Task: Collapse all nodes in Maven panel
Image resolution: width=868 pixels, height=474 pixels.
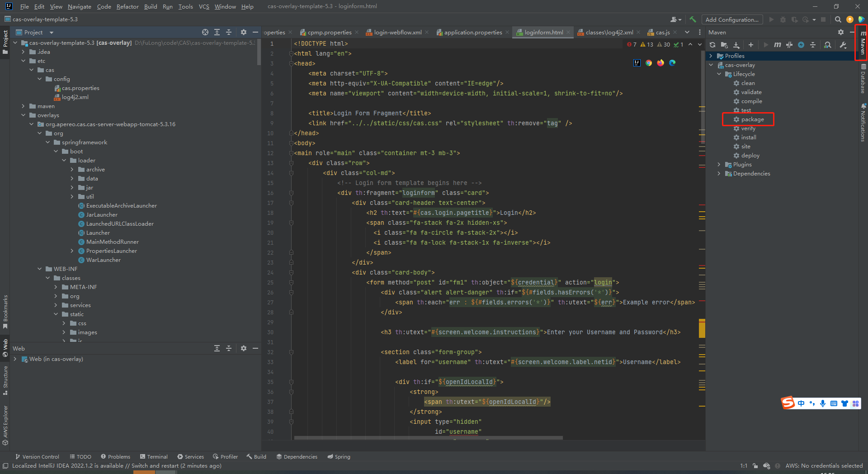Action: pyautogui.click(x=813, y=45)
